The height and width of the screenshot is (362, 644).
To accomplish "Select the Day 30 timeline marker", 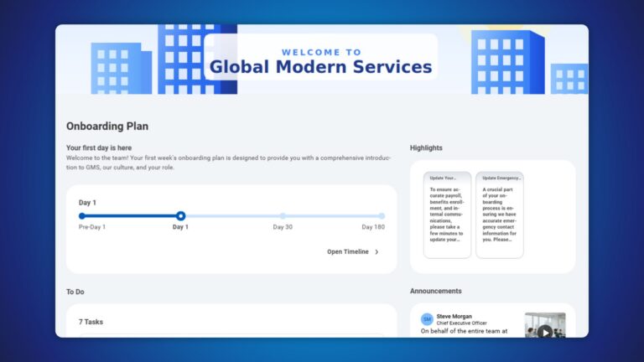I will coord(283,216).
